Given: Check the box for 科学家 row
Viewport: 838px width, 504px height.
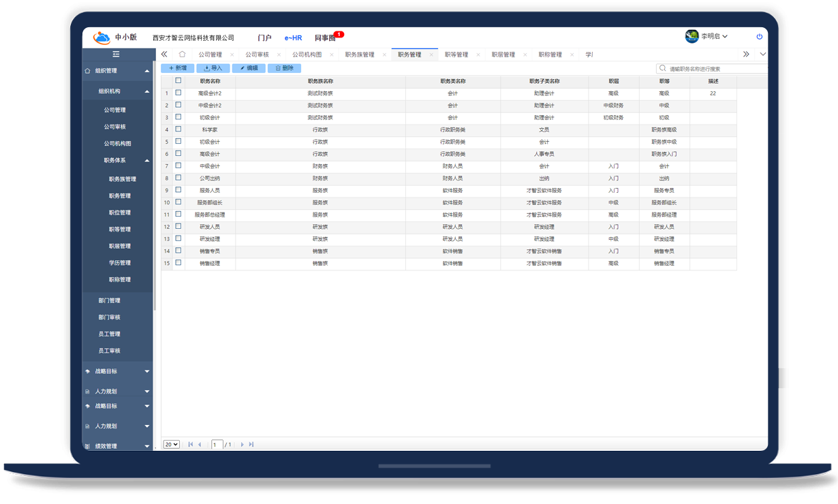Looking at the screenshot, I should [179, 129].
